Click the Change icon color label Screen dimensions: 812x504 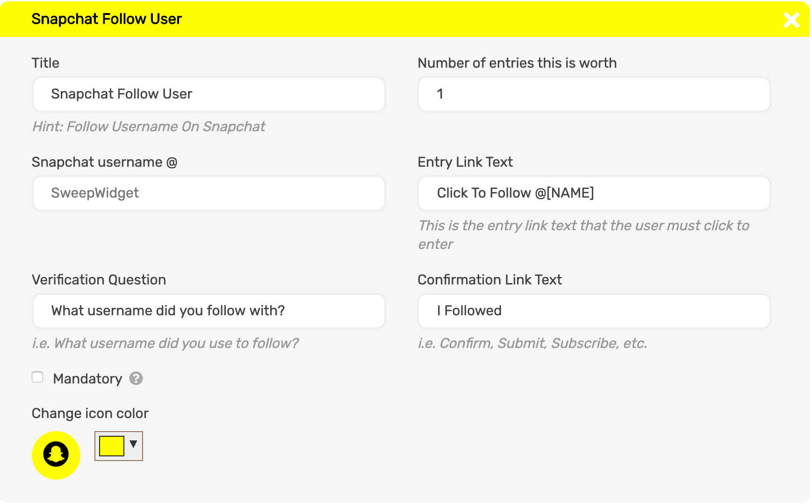click(90, 413)
